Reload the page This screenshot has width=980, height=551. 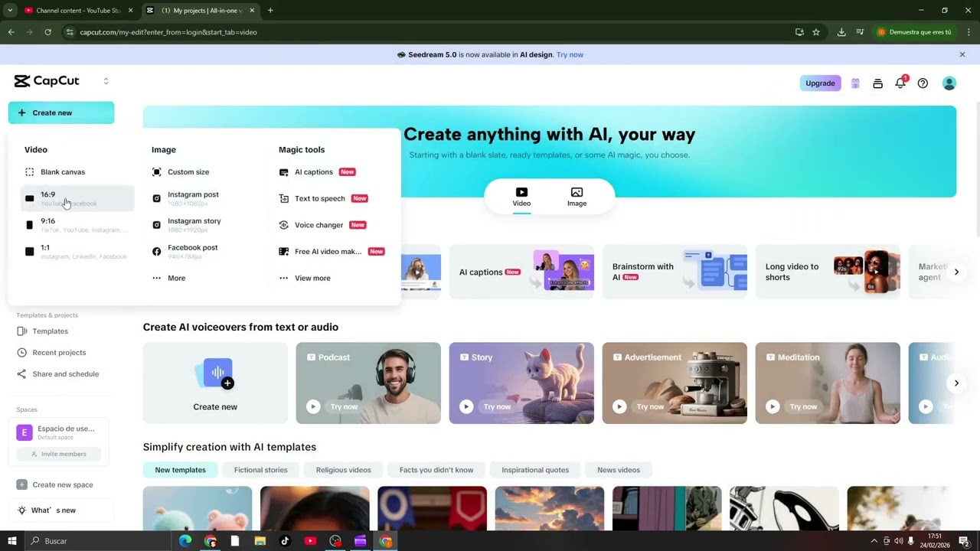coord(47,32)
